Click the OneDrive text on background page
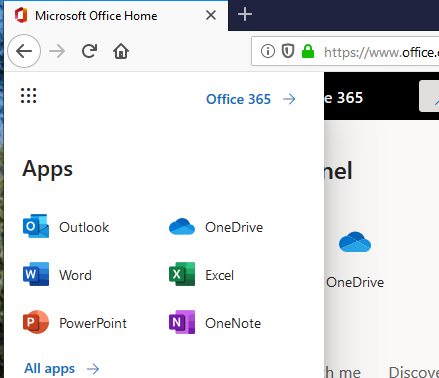Image resolution: width=439 pixels, height=378 pixels. (355, 282)
